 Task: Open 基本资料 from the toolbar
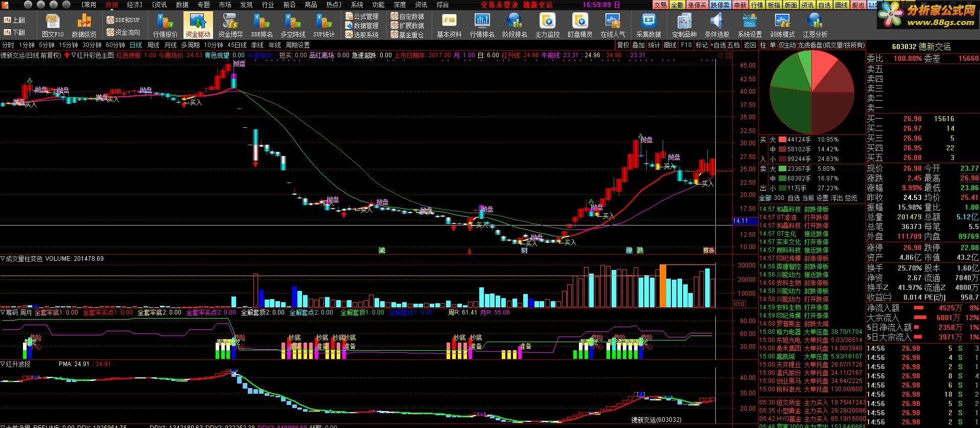tap(449, 26)
